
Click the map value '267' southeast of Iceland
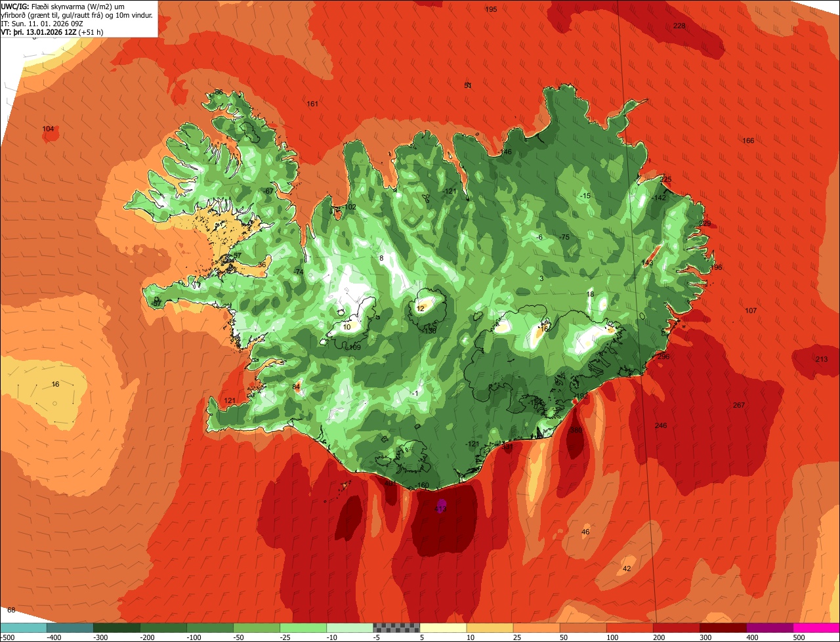739,405
